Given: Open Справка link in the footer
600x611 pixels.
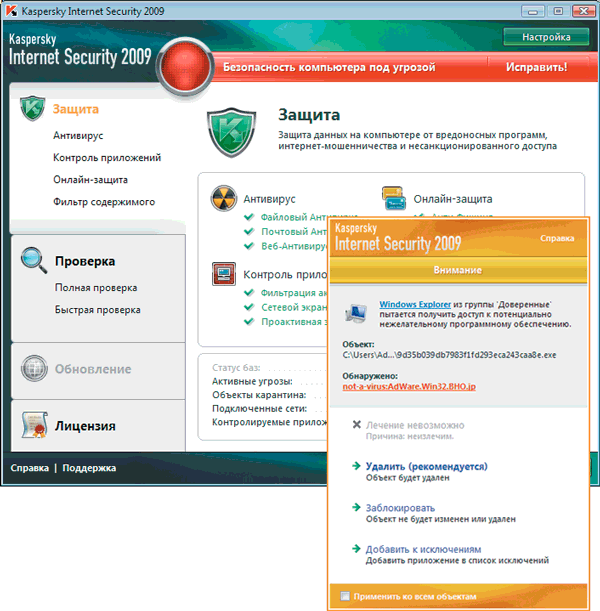Looking at the screenshot, I should (x=30, y=468).
